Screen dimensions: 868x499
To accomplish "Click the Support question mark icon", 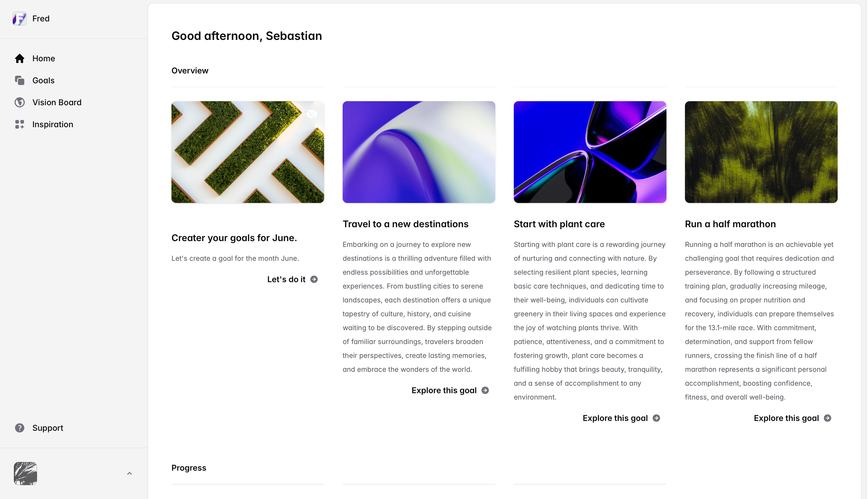I will click(20, 428).
